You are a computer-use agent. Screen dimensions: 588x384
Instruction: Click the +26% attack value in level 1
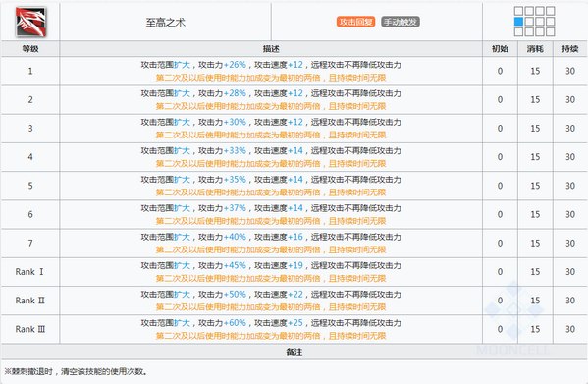[x=235, y=65]
